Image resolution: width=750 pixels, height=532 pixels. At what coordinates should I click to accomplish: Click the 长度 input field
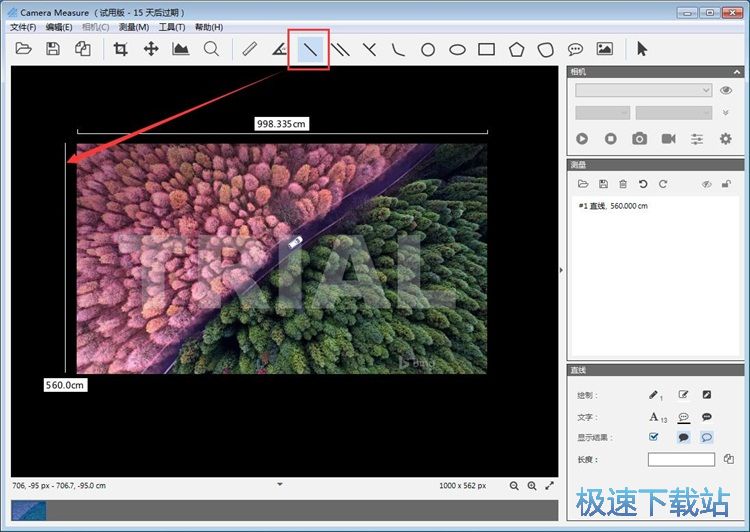click(x=681, y=459)
